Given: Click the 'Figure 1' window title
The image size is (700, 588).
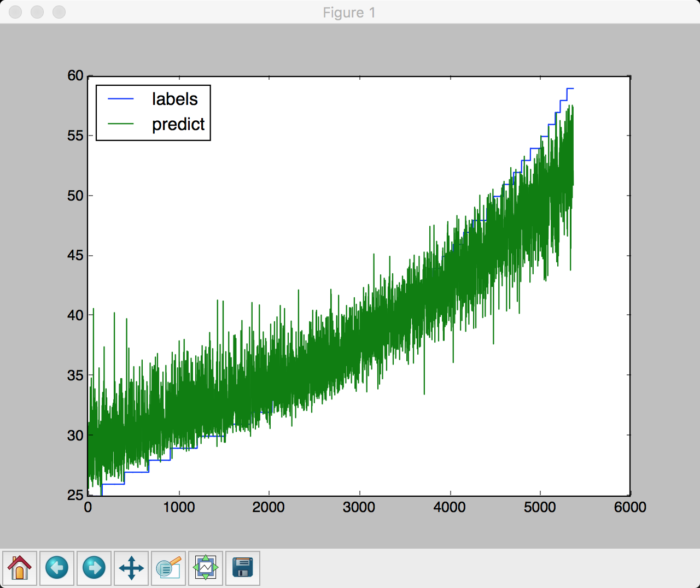Looking at the screenshot, I should coord(349,13).
